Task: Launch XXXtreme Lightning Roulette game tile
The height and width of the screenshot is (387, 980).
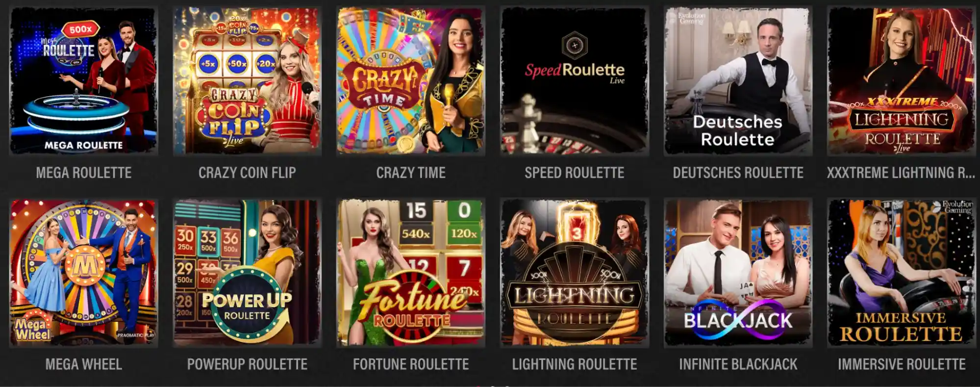Action: [901, 81]
